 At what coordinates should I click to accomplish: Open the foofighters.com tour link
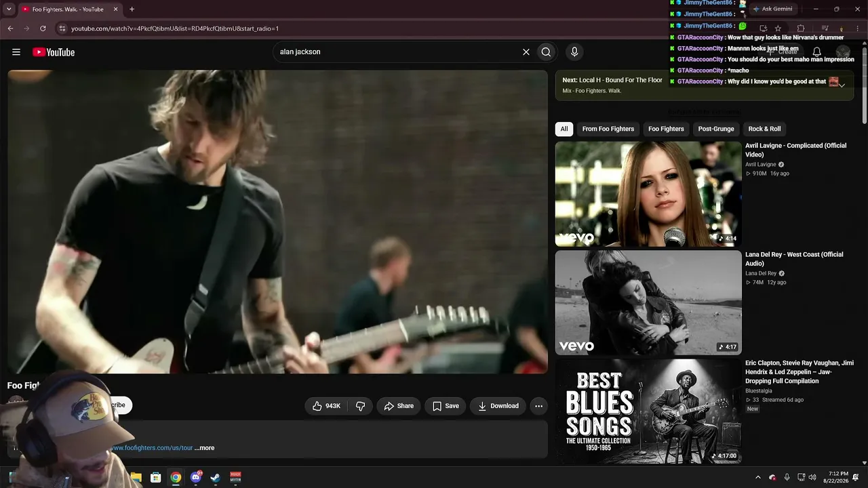click(x=152, y=448)
